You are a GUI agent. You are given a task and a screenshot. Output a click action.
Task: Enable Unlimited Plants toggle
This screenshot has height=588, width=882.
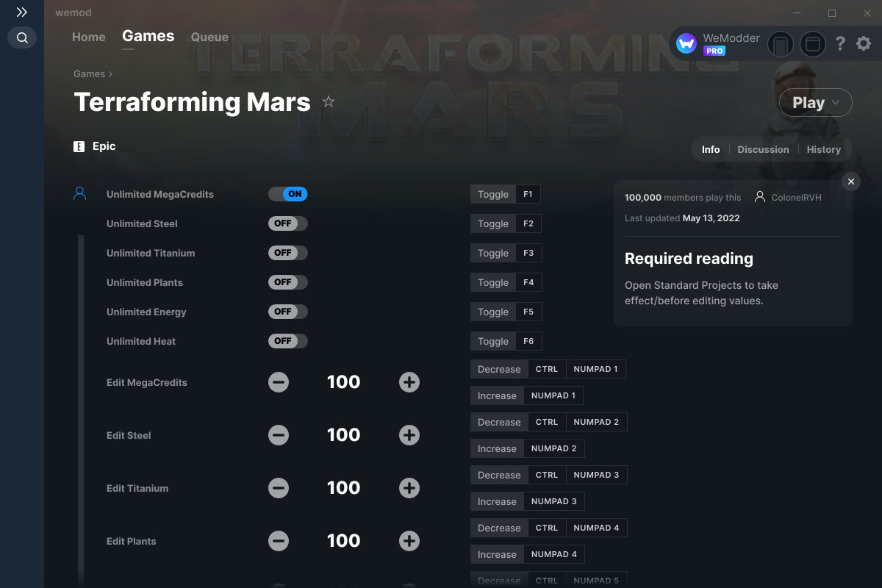pyautogui.click(x=288, y=282)
